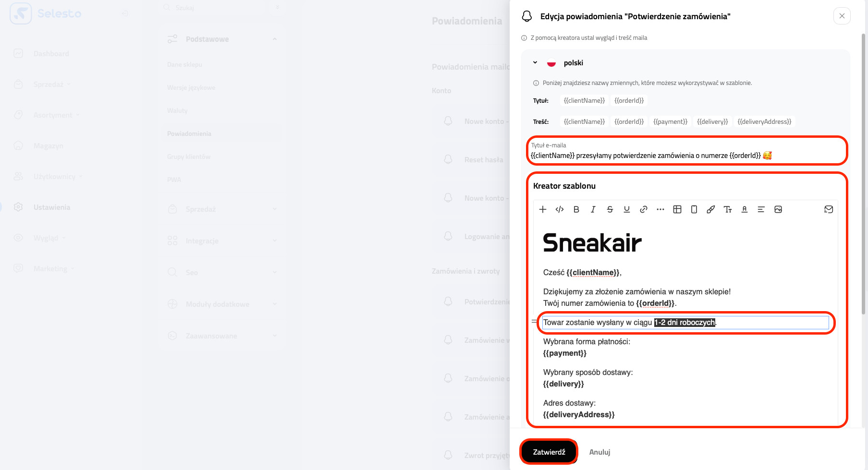
Task: Toggle strikethrough formatting
Action: pyautogui.click(x=610, y=209)
